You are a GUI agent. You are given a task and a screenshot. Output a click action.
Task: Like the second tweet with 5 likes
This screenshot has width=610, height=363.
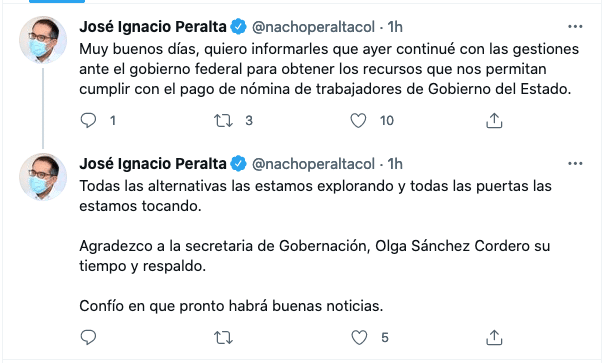click(359, 337)
